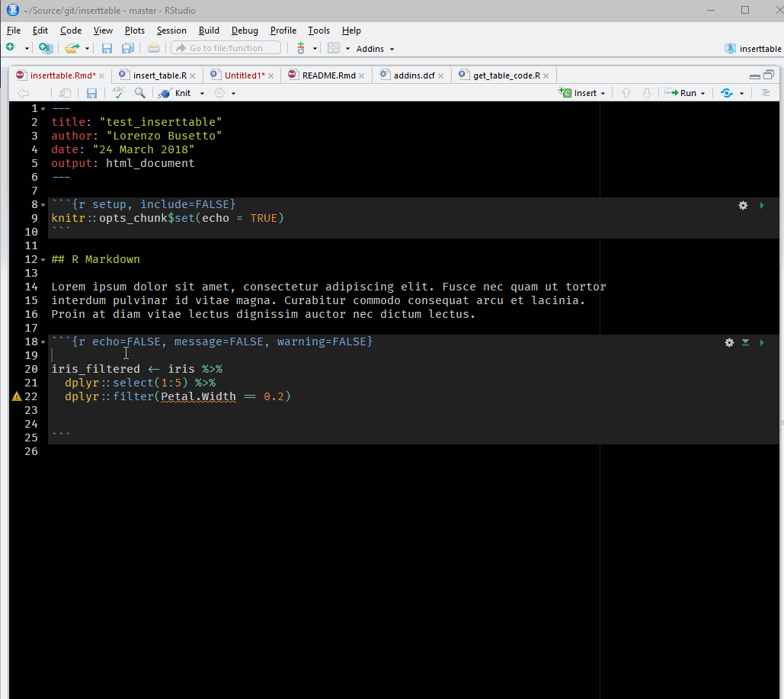
Task: Run all chunks above line 18 chunk
Action: [745, 342]
